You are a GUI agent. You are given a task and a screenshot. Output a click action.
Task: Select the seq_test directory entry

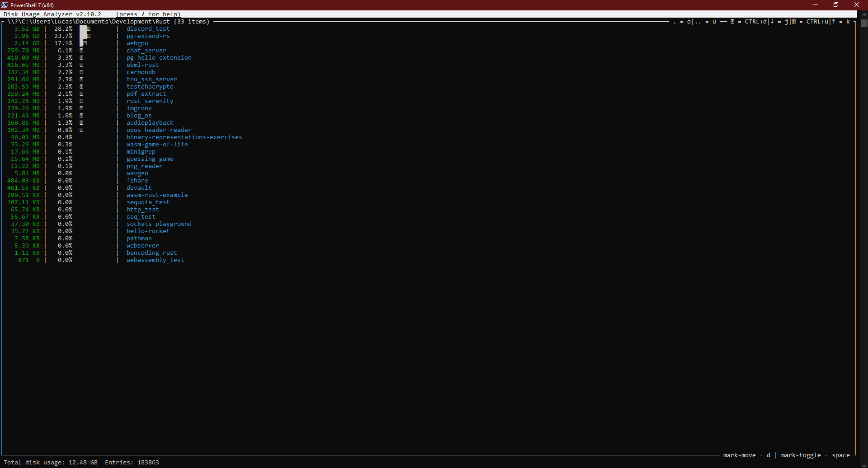141,217
